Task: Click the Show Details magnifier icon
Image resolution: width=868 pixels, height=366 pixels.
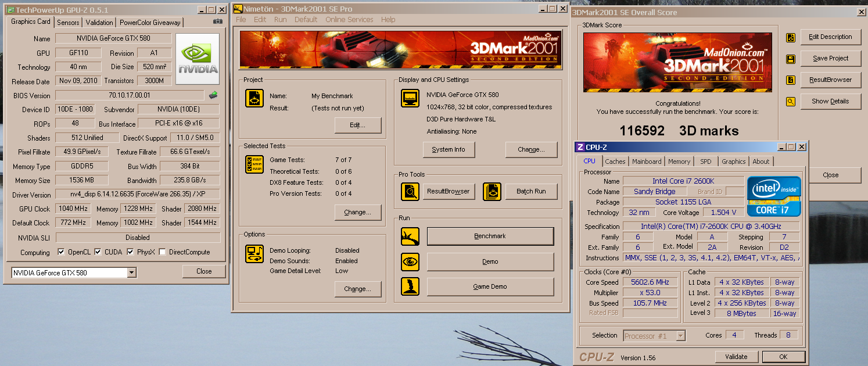Action: [x=790, y=102]
